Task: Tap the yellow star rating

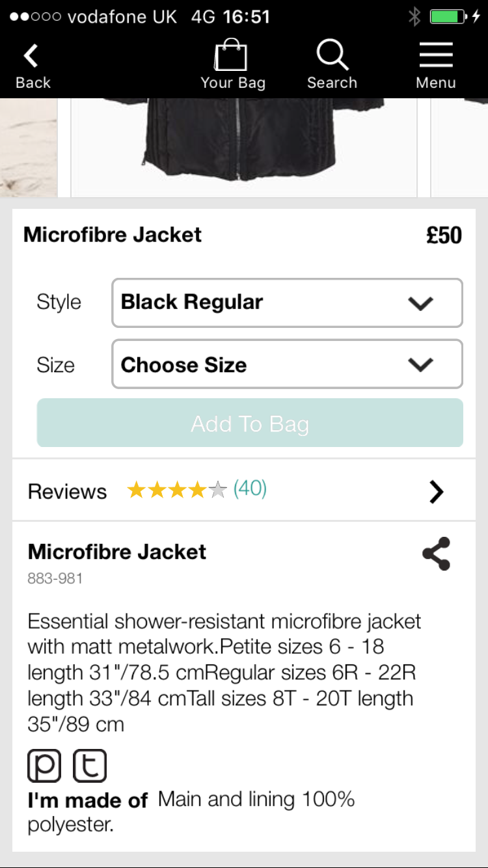Action: [x=176, y=490]
